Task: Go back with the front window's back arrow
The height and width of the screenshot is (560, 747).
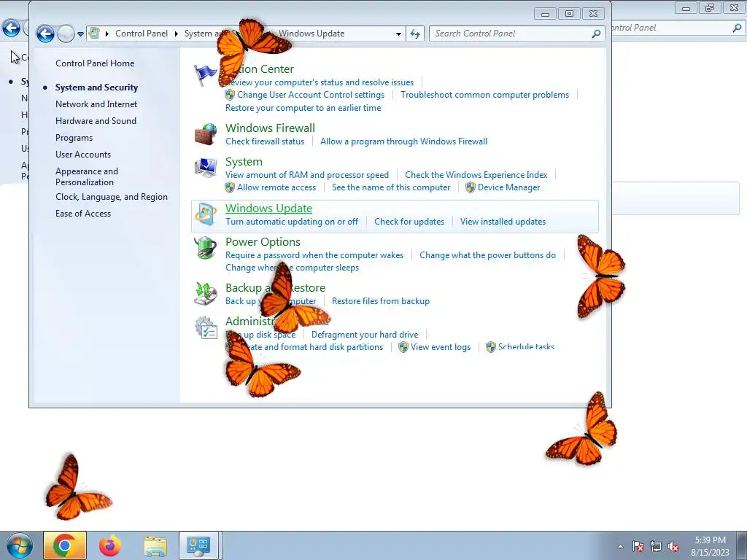Action: click(x=45, y=34)
